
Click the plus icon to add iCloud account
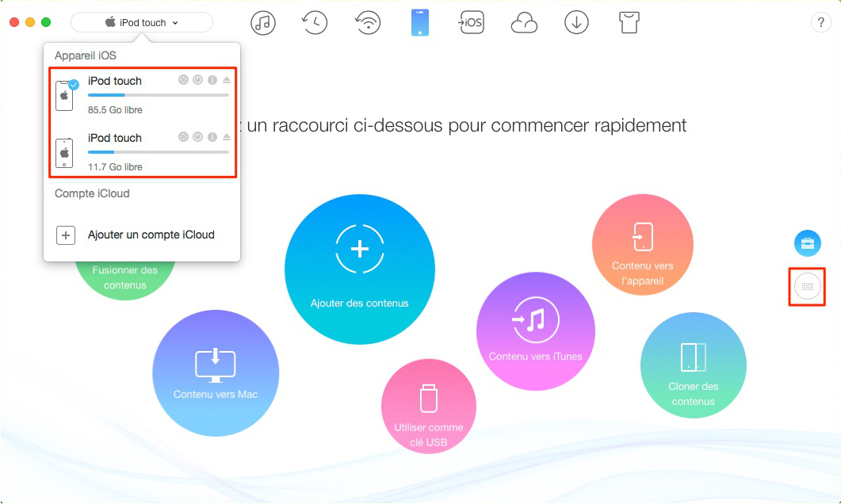(66, 235)
